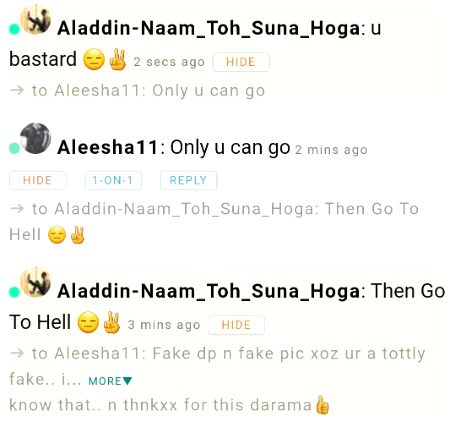Start a 1-ON-1 chat with Aleesha11

(x=113, y=180)
